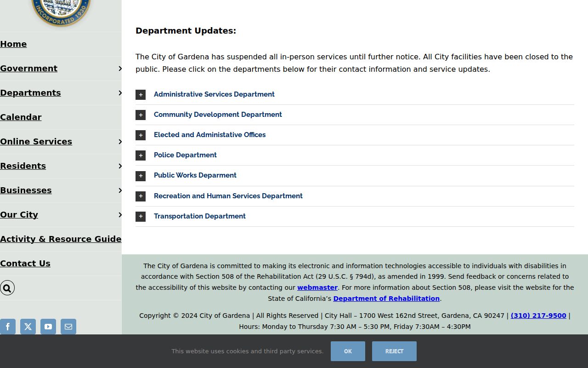The image size is (588, 368).
Task: Open the YouTube social icon
Action: (48, 327)
